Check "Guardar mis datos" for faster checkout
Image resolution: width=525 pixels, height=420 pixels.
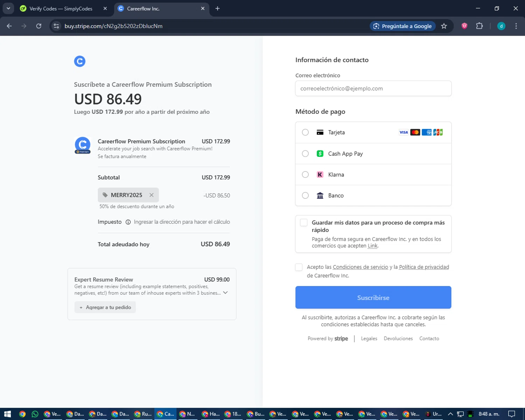click(x=304, y=223)
